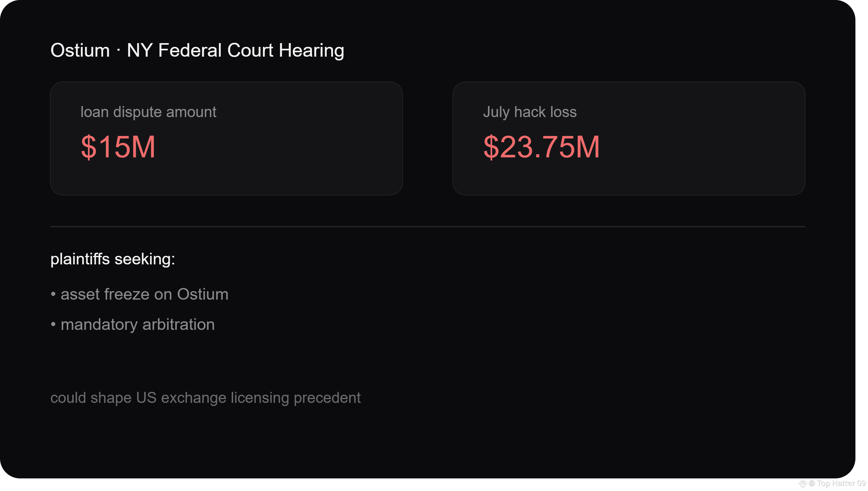Click the word Ostium in the title
This screenshot has width=868, height=491.
pos(80,51)
